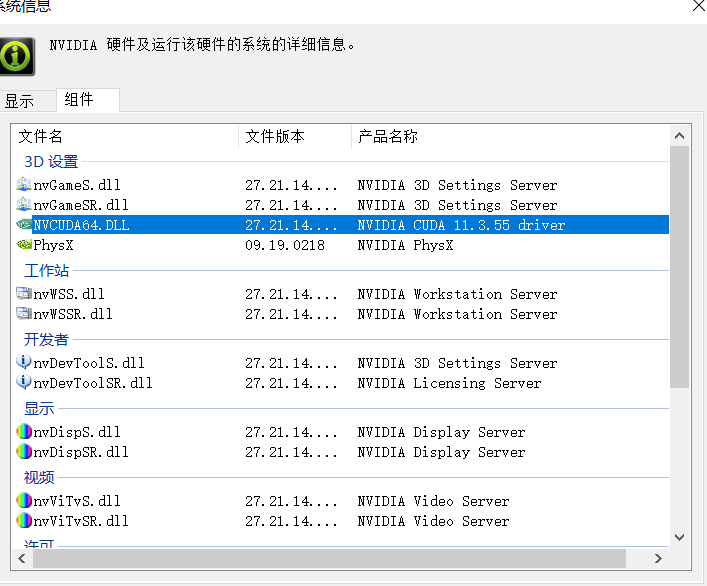This screenshot has width=707, height=586.
Task: Click the horizontal scrollbar thumb
Action: [329, 559]
